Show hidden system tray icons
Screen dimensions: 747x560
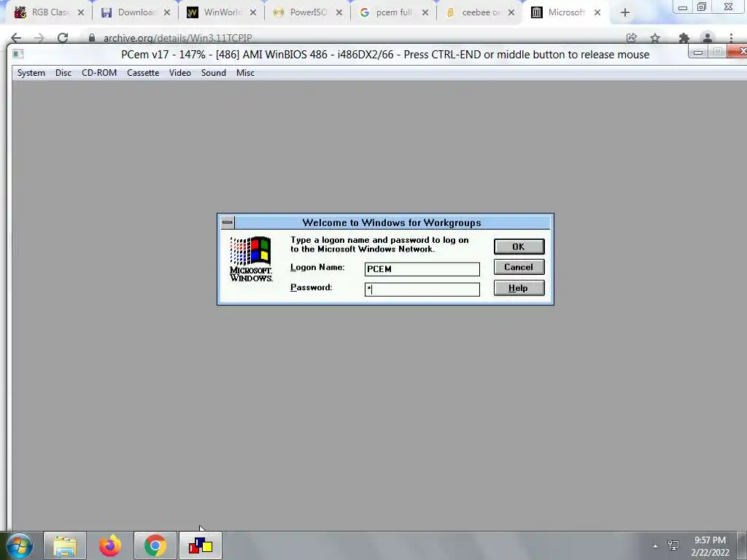click(656, 546)
